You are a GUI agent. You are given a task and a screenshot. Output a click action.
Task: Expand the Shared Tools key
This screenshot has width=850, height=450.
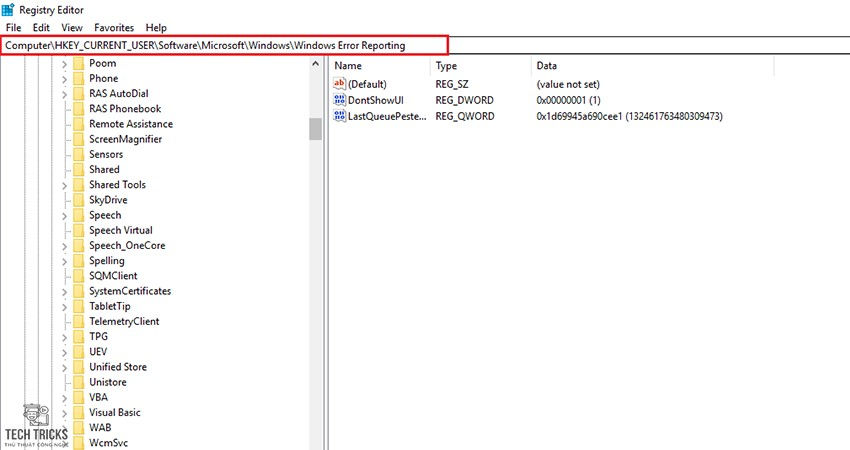(65, 185)
